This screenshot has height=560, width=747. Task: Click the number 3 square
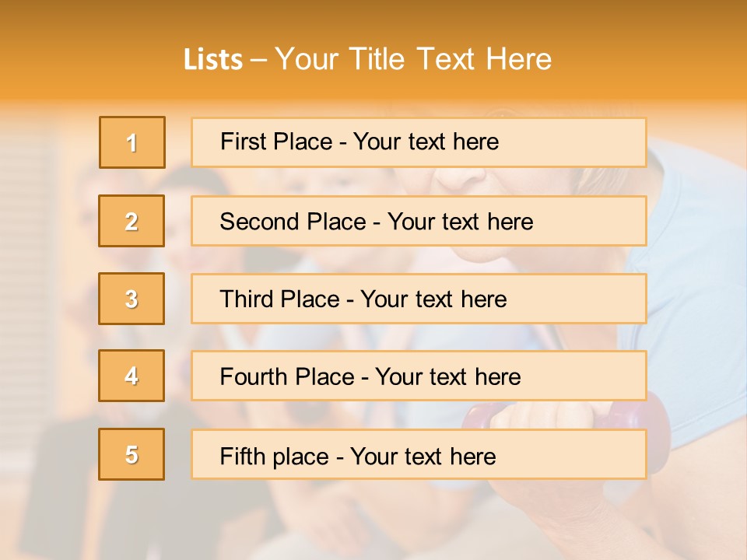point(132,299)
